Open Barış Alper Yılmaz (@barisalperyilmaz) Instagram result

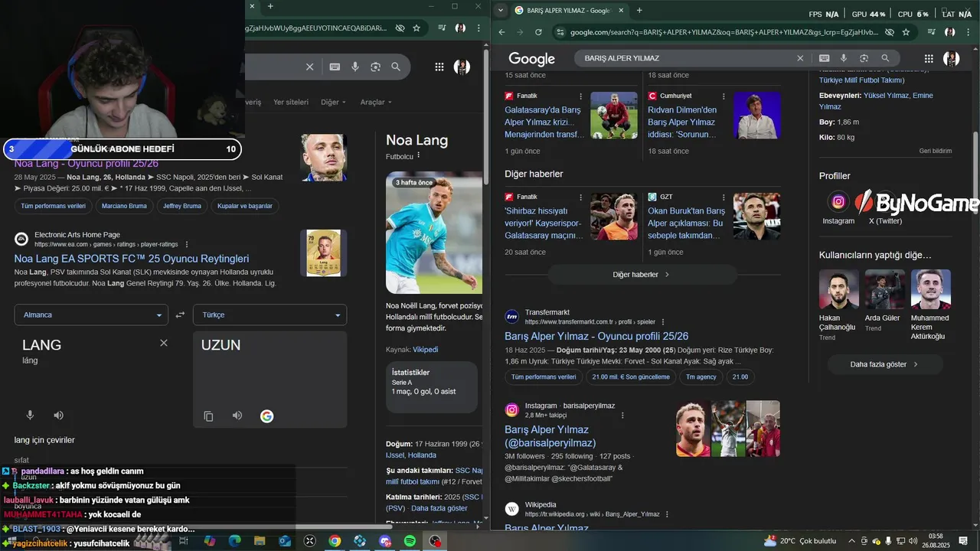click(x=550, y=436)
